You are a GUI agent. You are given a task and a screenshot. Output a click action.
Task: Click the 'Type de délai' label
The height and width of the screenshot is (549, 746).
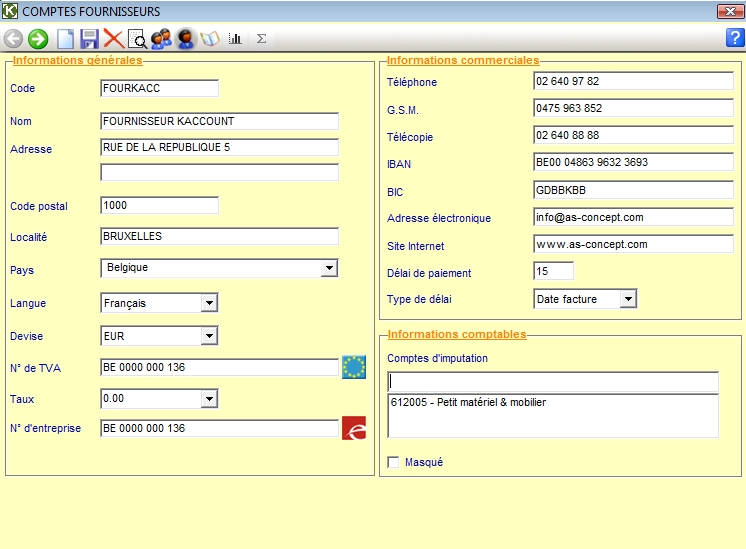click(x=419, y=299)
